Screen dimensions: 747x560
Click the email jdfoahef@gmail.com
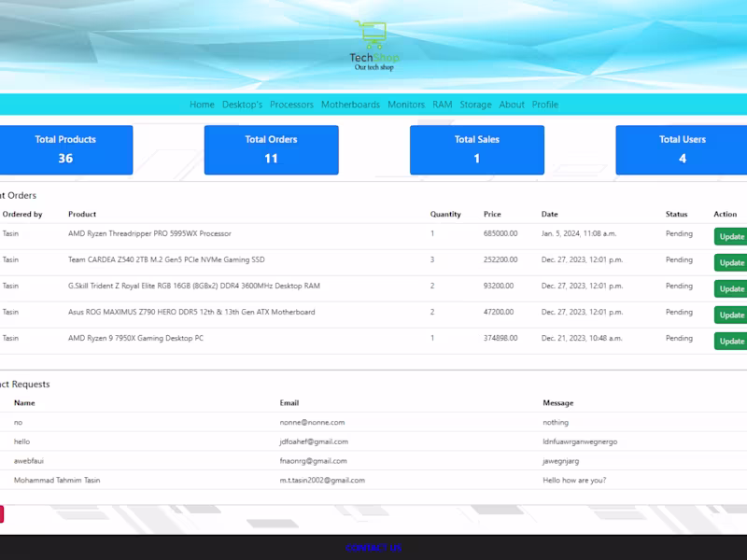click(x=314, y=441)
